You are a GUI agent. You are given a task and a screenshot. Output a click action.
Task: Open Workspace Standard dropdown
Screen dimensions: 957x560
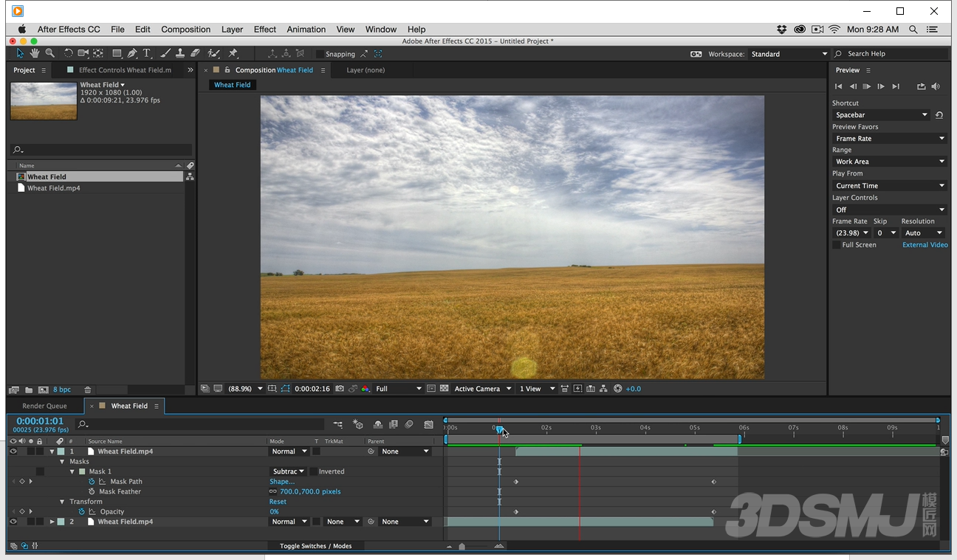(789, 54)
